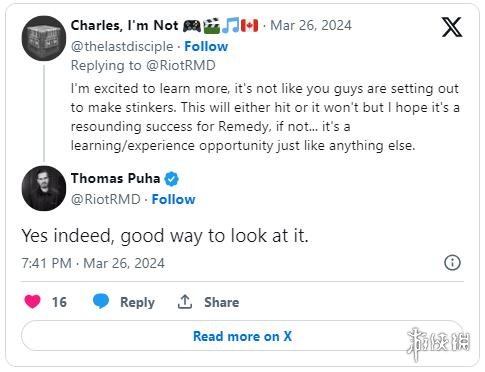Click the 16 likes count
The width and height of the screenshot is (485, 372).
[x=59, y=302]
